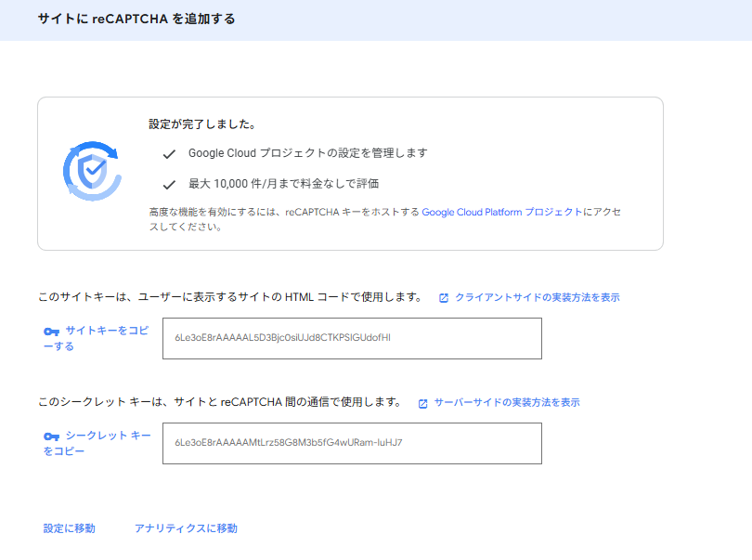Click the secret key text field

[352, 443]
